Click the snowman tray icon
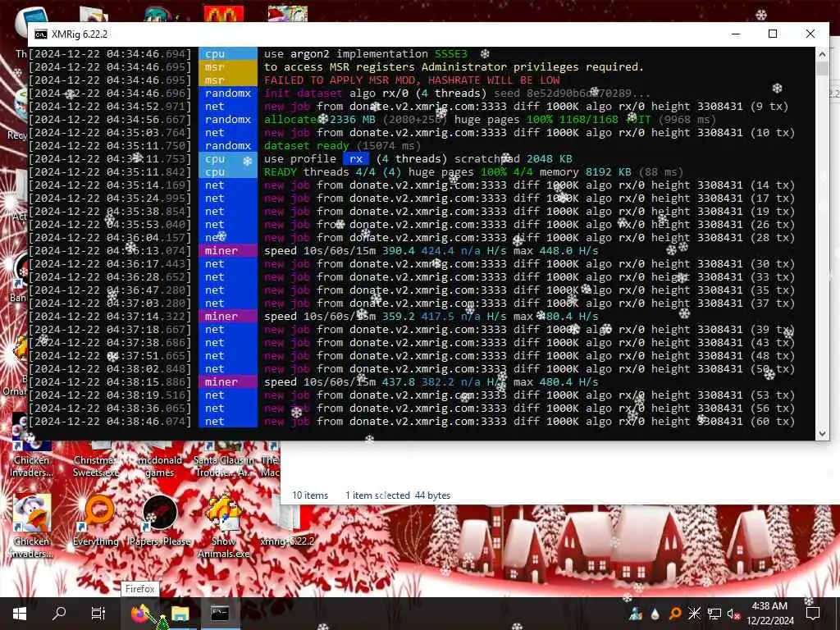The height and width of the screenshot is (630, 840). 636,614
